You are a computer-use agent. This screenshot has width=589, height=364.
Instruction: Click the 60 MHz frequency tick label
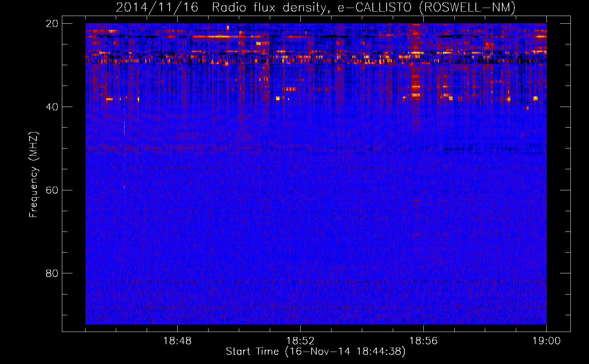tap(52, 190)
